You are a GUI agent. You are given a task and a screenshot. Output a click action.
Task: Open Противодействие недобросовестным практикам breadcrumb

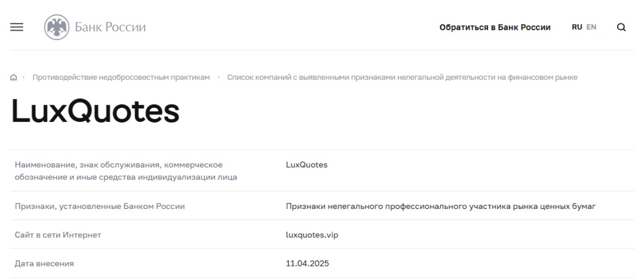click(x=121, y=78)
